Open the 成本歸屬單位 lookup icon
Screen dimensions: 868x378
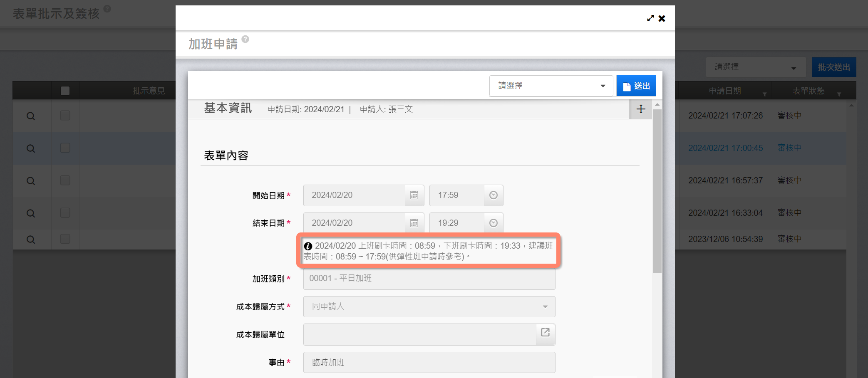[545, 333]
